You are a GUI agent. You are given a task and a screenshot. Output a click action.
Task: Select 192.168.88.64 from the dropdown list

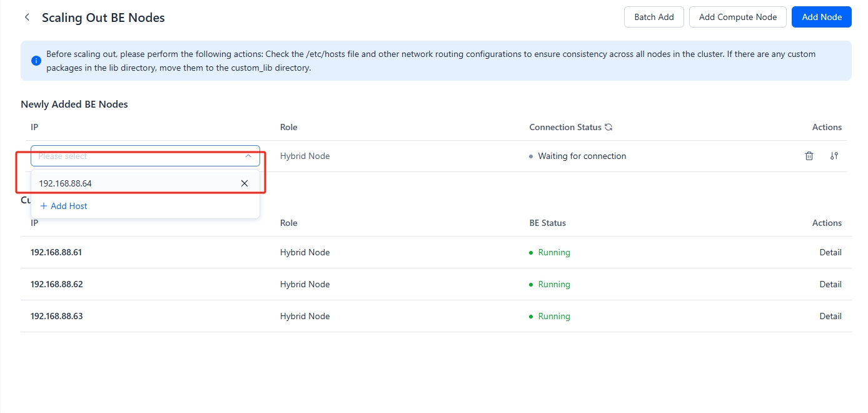(66, 183)
